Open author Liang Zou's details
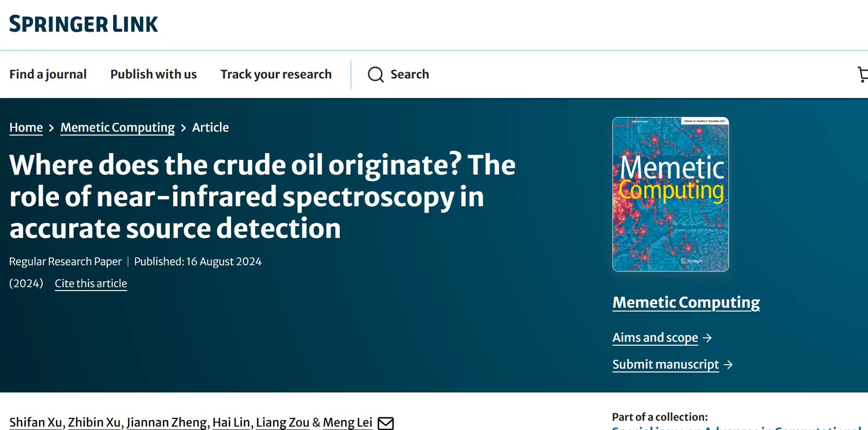The height and width of the screenshot is (430, 868). pyautogui.click(x=283, y=422)
